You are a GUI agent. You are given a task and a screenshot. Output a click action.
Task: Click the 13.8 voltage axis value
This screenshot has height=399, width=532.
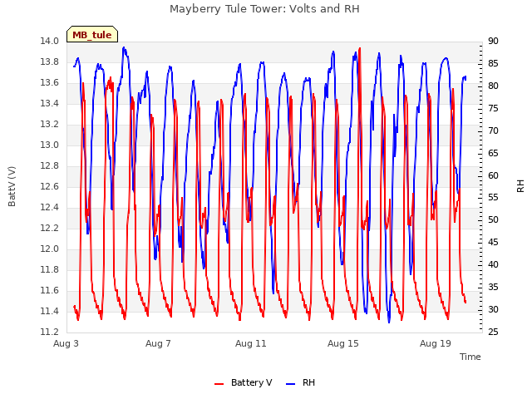tap(49, 62)
